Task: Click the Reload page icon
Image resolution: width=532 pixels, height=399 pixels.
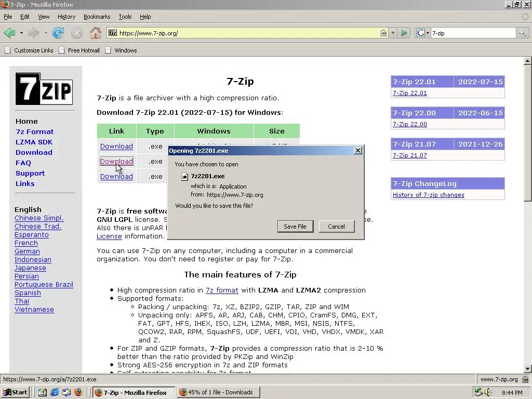Action: tap(58, 33)
